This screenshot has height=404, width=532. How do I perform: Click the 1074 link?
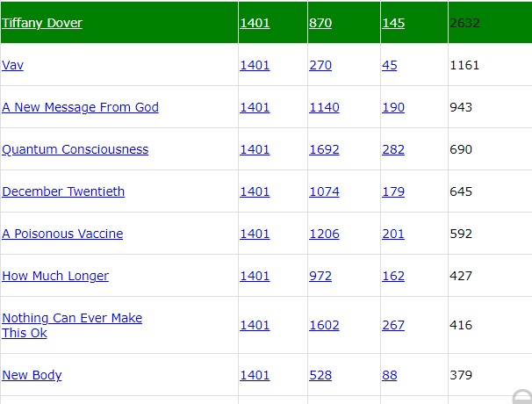pyautogui.click(x=324, y=191)
